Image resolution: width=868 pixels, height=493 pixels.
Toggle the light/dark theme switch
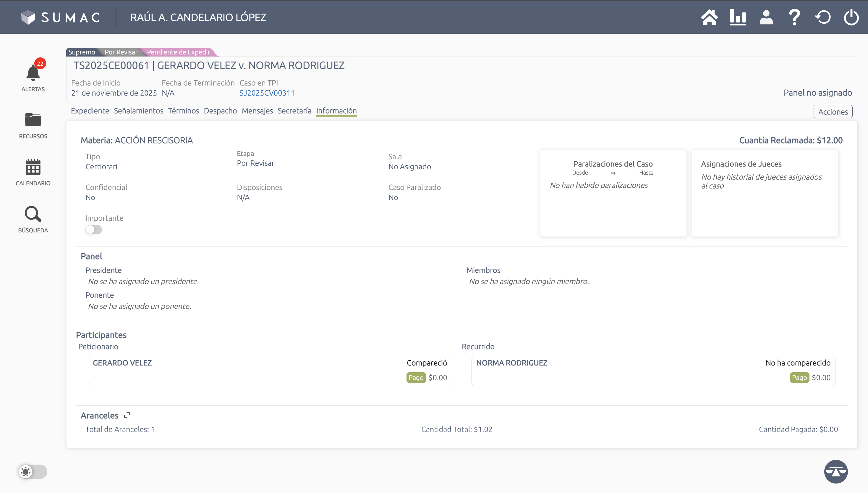33,471
